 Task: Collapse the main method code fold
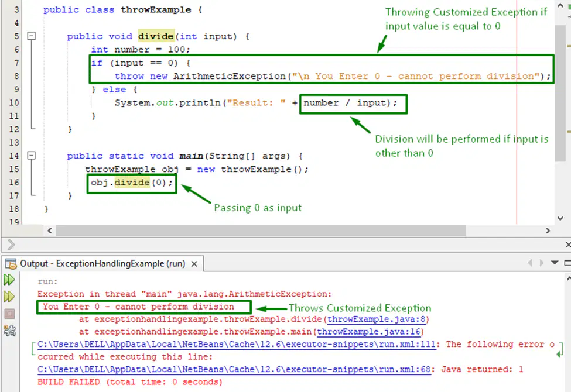pyautogui.click(x=32, y=156)
